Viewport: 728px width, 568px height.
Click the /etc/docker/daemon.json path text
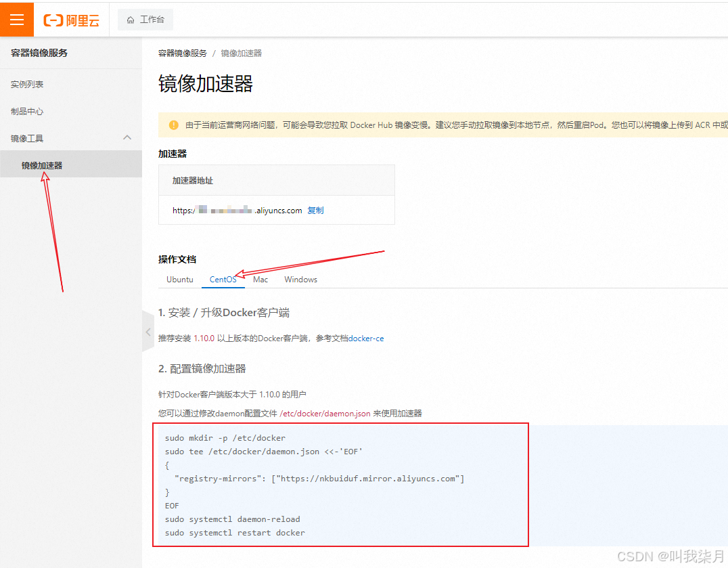tap(325, 414)
